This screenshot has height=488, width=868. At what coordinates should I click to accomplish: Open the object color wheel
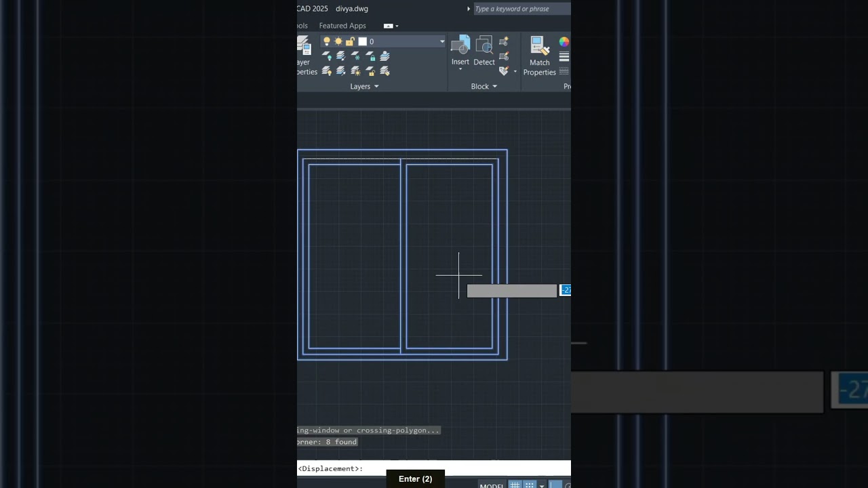pyautogui.click(x=564, y=42)
